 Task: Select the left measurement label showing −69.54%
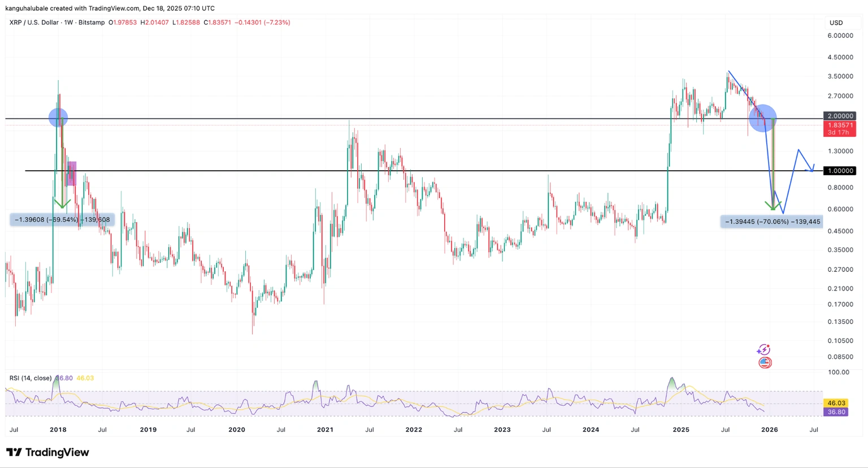62,219
